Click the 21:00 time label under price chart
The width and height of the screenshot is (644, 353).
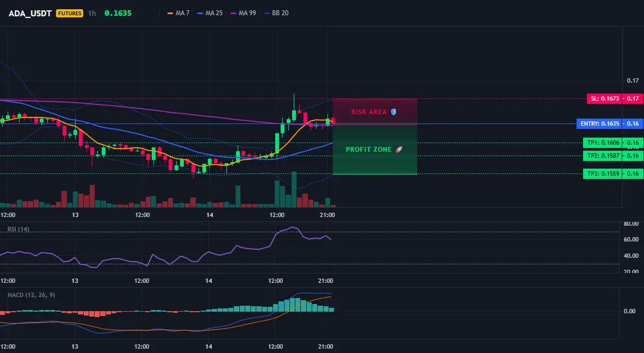tap(327, 215)
